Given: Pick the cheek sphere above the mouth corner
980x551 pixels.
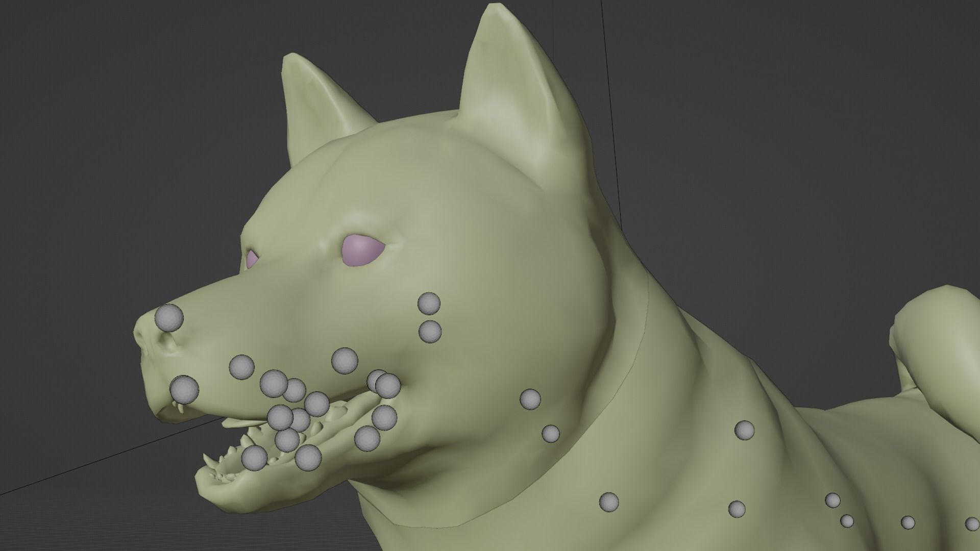Looking at the screenshot, I should [x=345, y=361].
